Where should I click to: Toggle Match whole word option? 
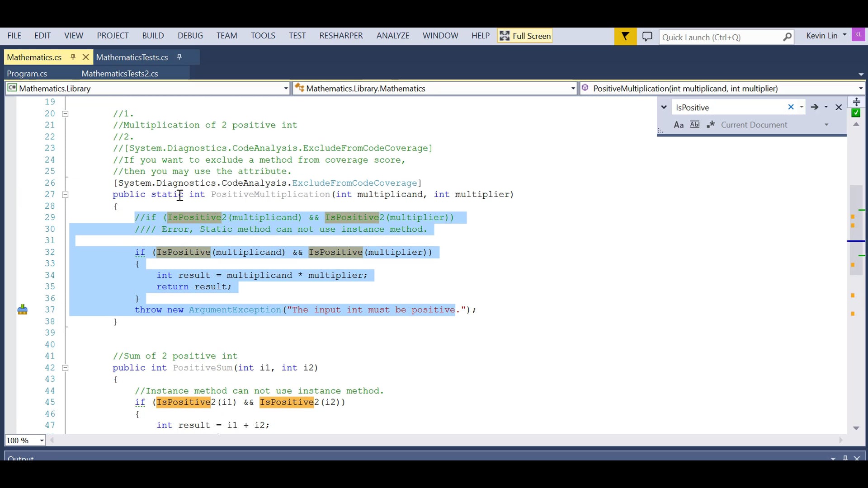click(695, 125)
